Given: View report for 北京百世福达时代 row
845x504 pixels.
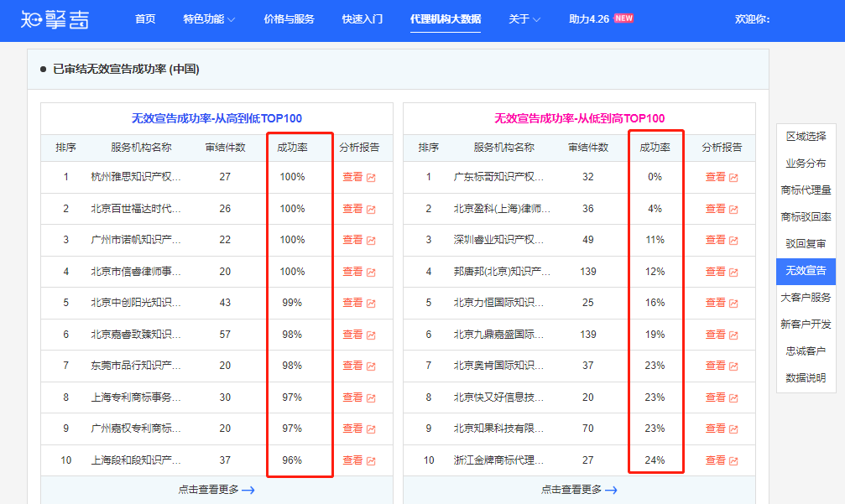Looking at the screenshot, I should (359, 208).
